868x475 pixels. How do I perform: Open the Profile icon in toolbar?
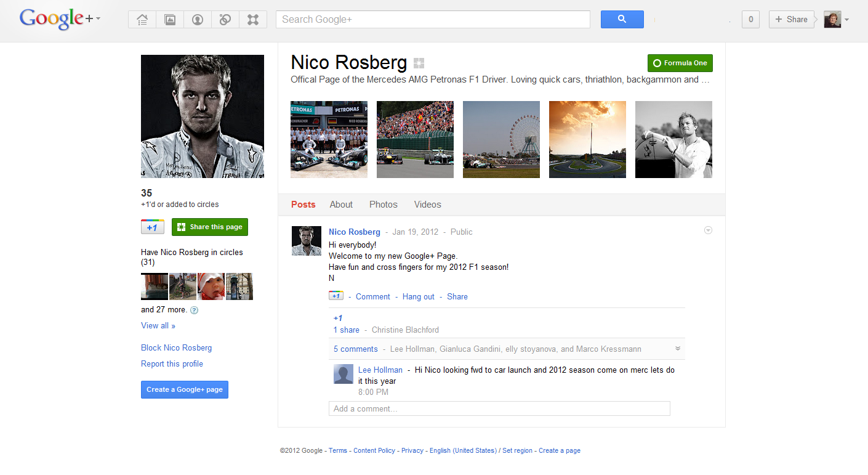pyautogui.click(x=198, y=20)
